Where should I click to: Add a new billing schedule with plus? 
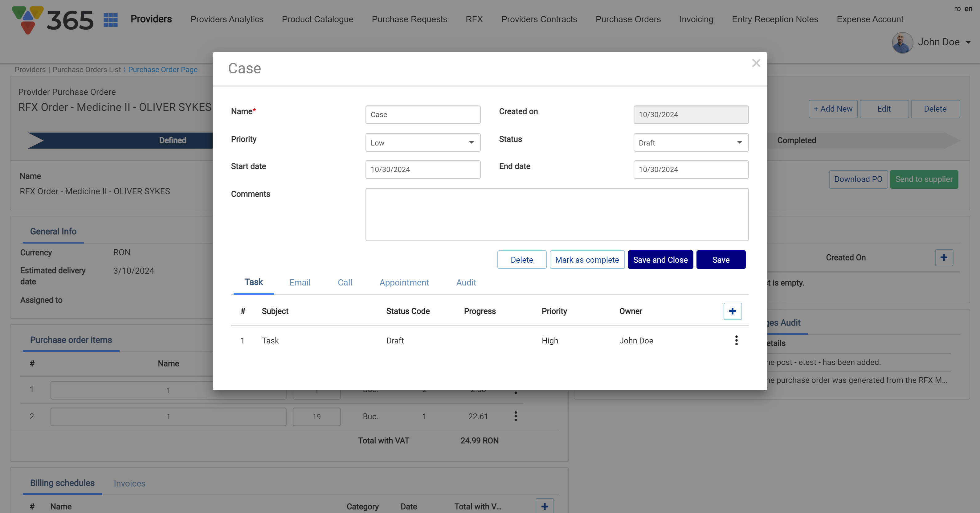(545, 506)
